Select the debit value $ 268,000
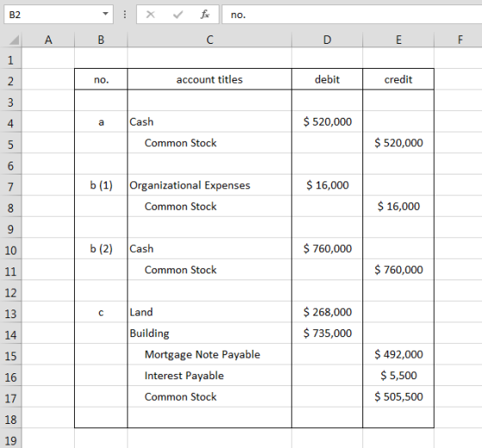Viewport: 482px width, 448px height. tap(327, 312)
